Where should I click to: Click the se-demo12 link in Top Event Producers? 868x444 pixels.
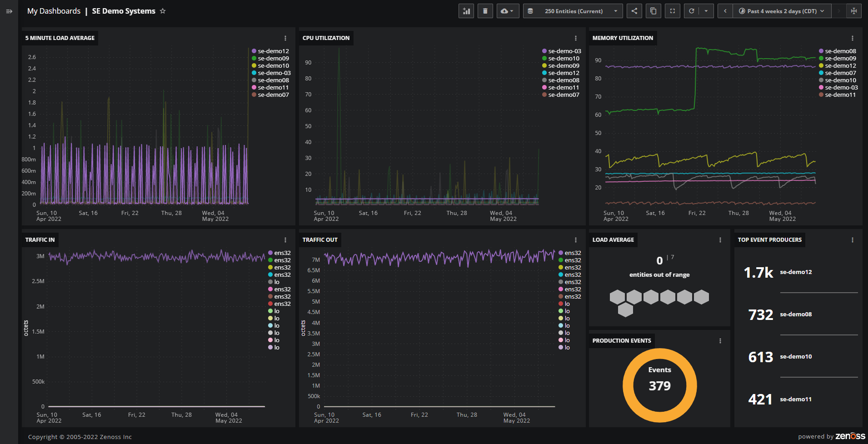coord(796,272)
